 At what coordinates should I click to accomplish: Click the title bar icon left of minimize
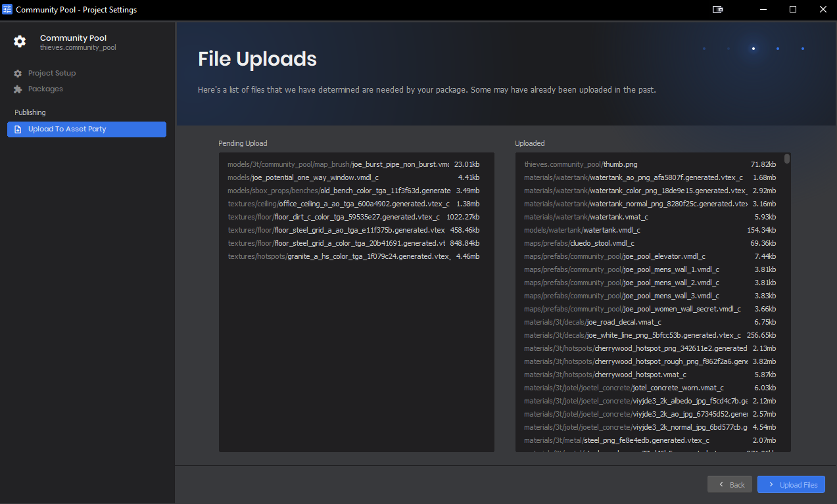coord(717,10)
